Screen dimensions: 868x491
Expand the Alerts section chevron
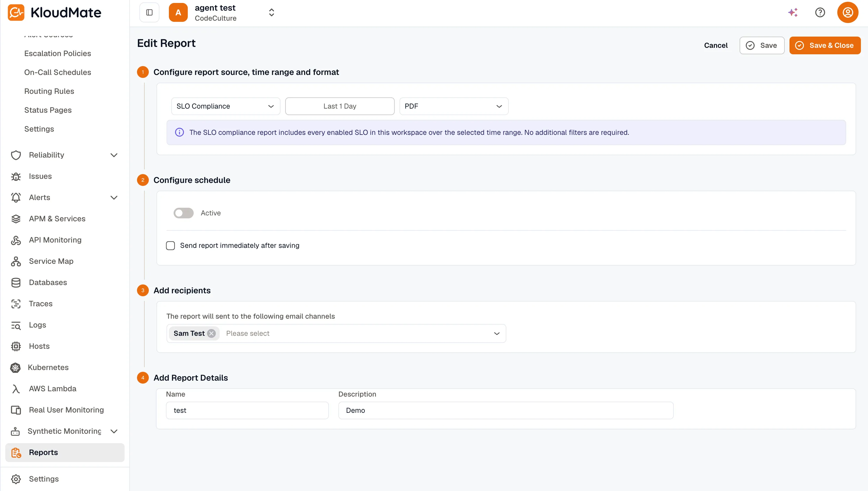pos(114,198)
